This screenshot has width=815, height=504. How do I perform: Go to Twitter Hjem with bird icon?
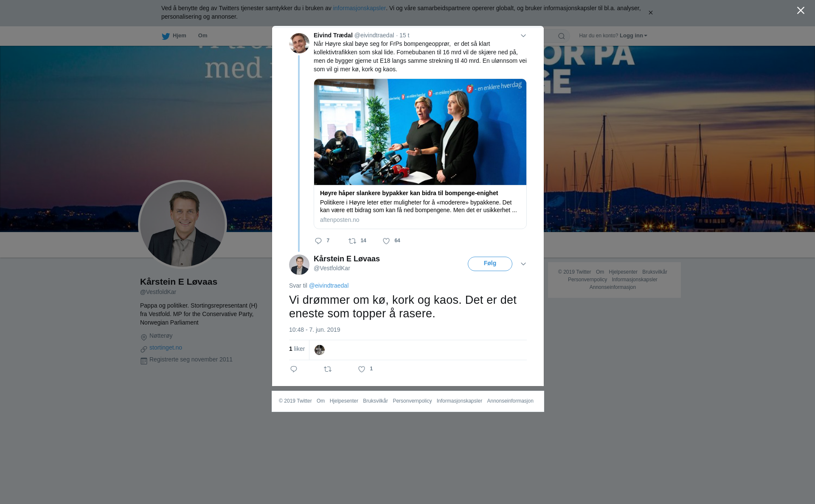tap(174, 36)
